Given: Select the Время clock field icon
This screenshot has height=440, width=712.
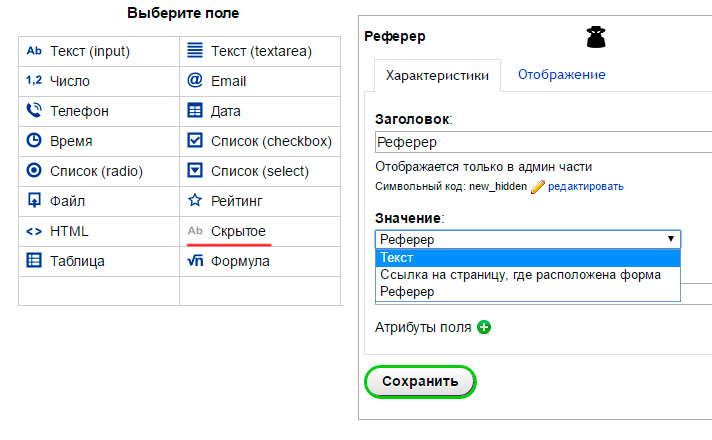Looking at the screenshot, I should click(x=34, y=141).
